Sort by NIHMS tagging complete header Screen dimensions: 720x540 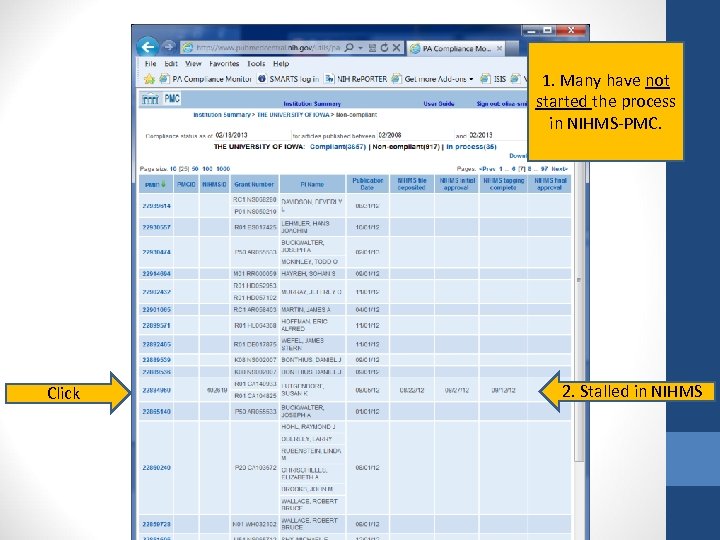click(503, 184)
